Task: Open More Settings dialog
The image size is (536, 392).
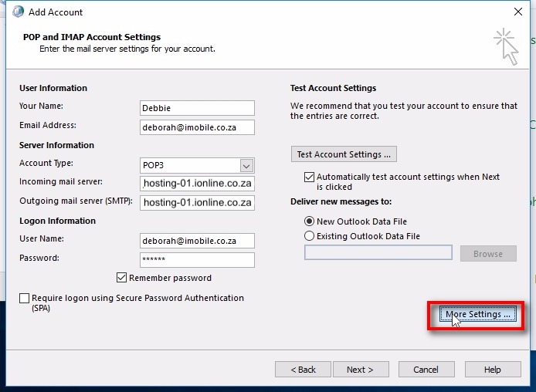Action: click(477, 315)
